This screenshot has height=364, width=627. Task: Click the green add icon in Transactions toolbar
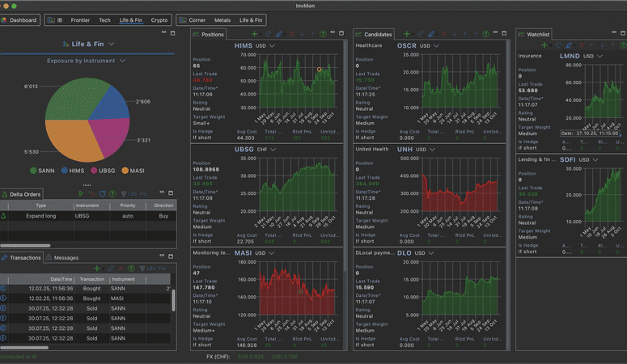[x=97, y=268]
